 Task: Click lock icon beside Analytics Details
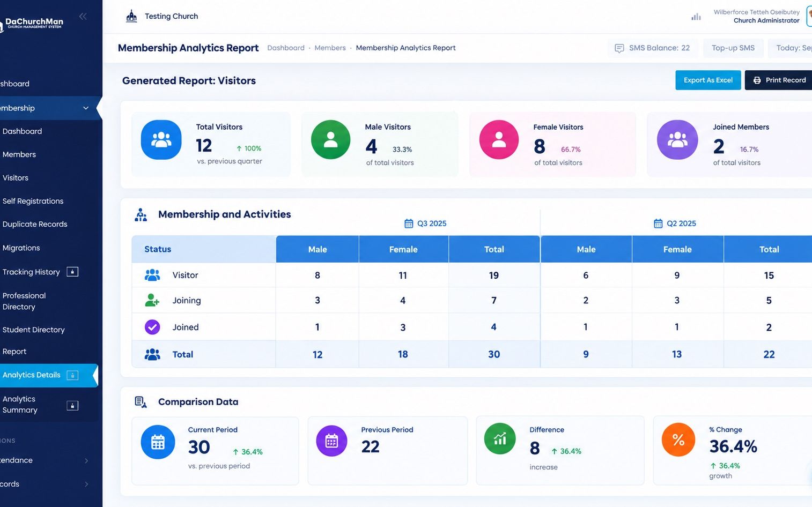72,375
